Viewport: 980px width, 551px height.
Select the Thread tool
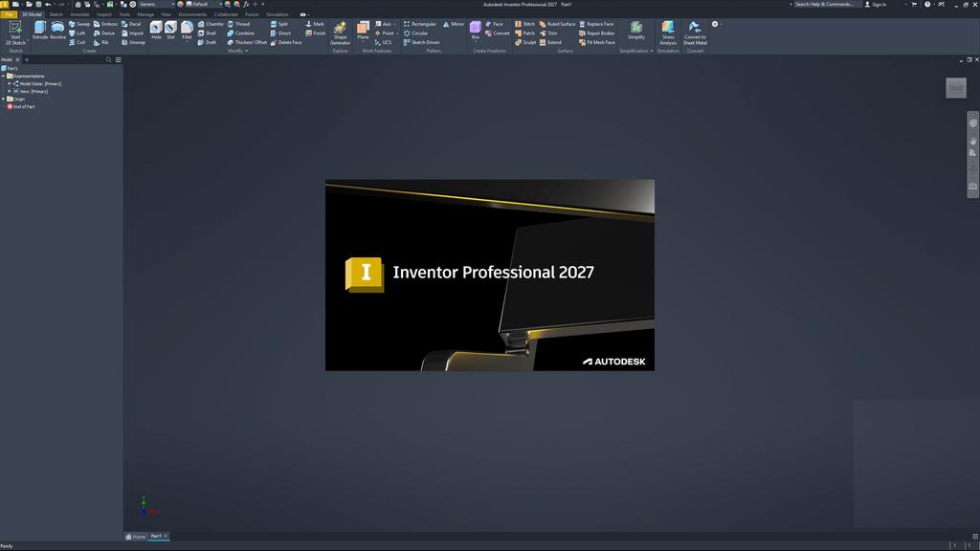(240, 24)
